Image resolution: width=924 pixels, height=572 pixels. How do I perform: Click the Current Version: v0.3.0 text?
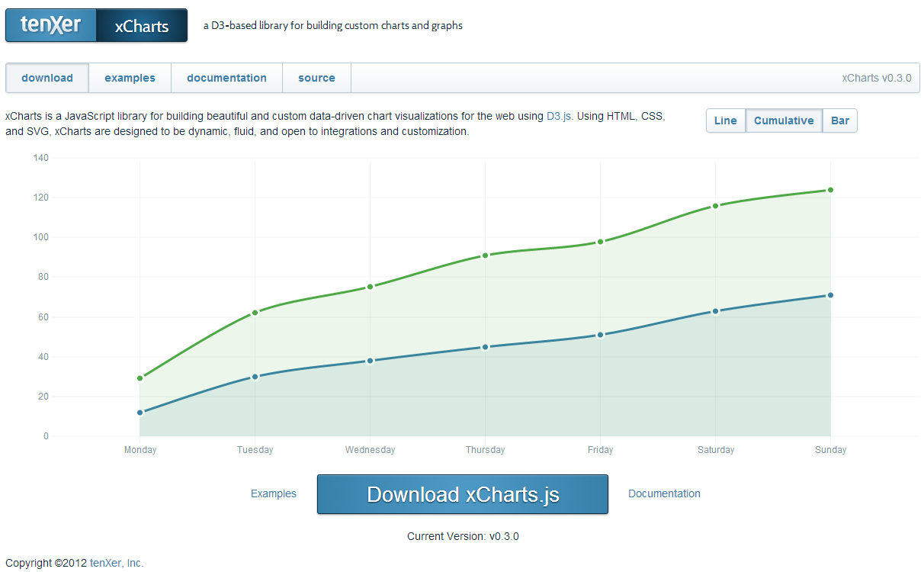[463, 536]
